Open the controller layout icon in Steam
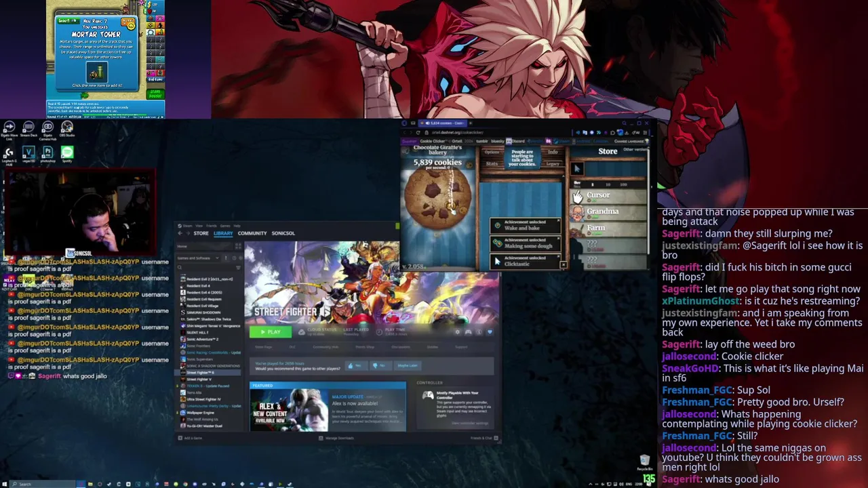The height and width of the screenshot is (488, 868). (x=468, y=332)
